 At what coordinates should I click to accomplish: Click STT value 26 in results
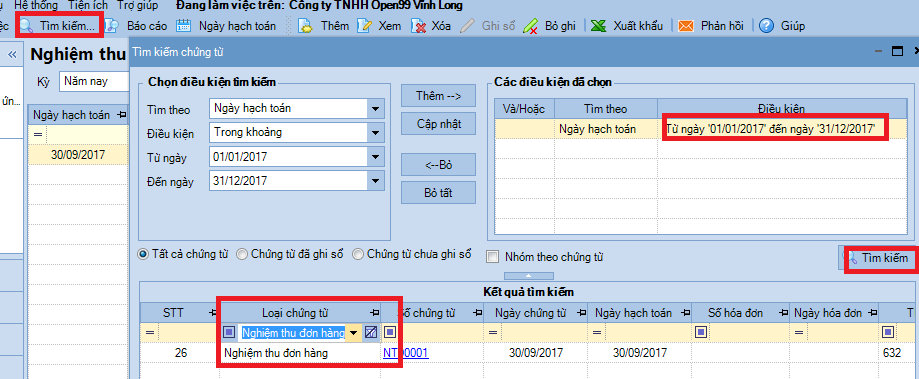[181, 353]
